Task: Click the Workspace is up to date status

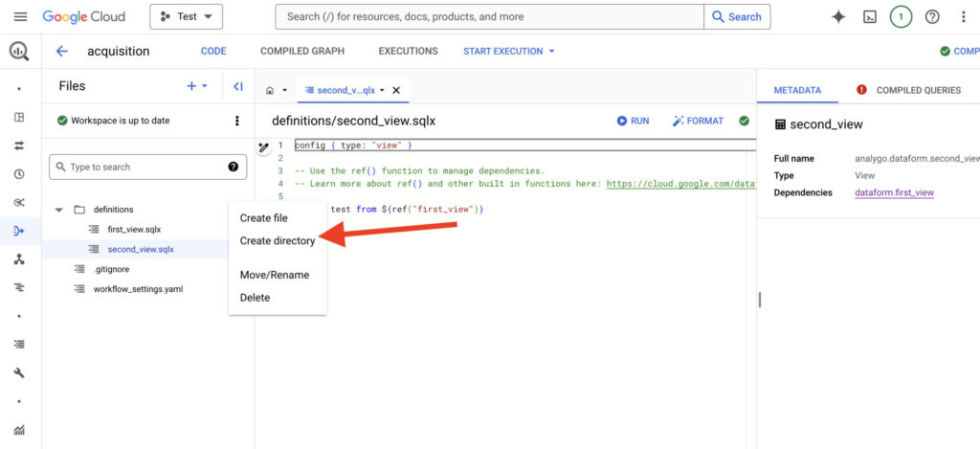Action: click(113, 121)
